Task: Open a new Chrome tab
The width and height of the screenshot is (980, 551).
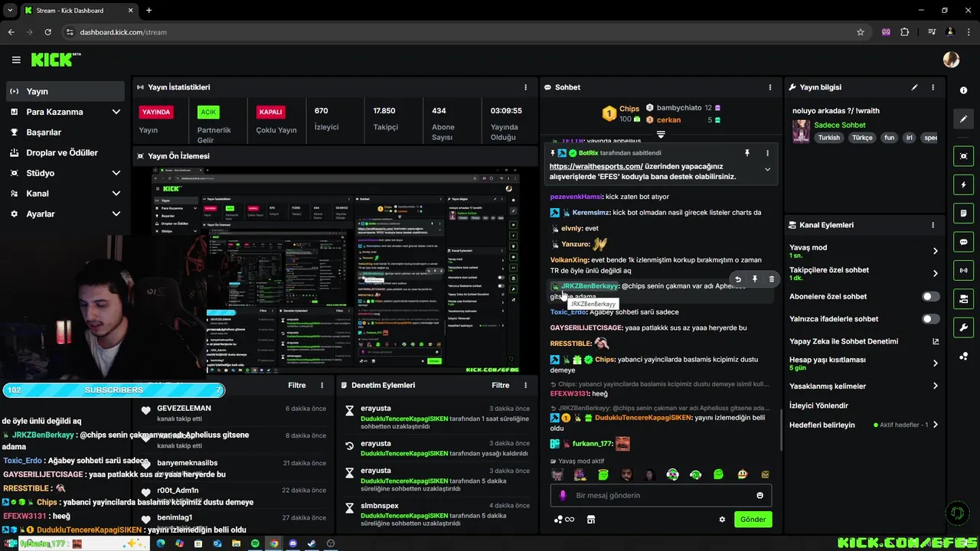Action: [x=149, y=11]
